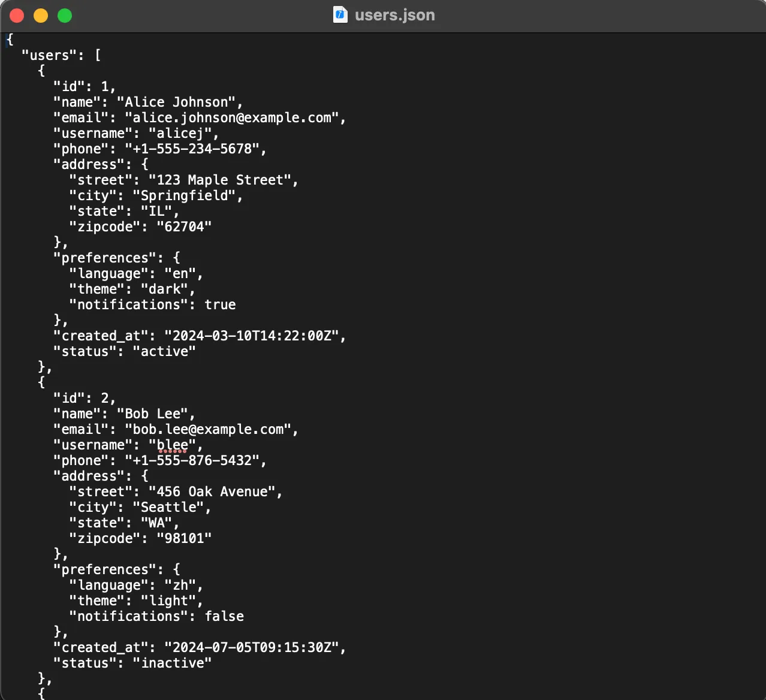Click the "users" key at the top
This screenshot has height=700, width=766.
click(49, 56)
